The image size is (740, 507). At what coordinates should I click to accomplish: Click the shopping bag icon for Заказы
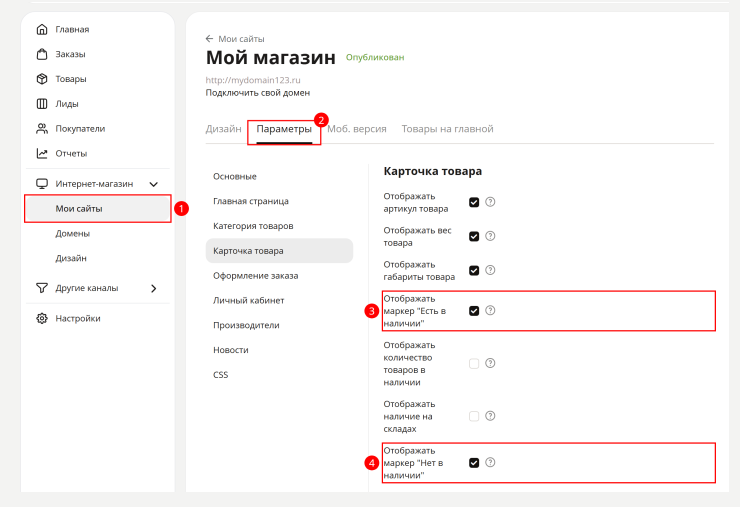pyautogui.click(x=42, y=54)
